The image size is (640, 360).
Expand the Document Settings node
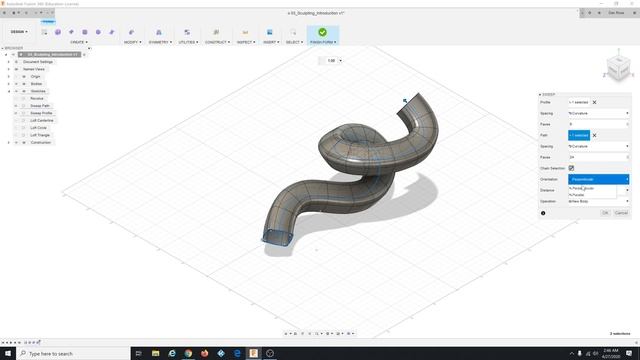click(x=9, y=62)
